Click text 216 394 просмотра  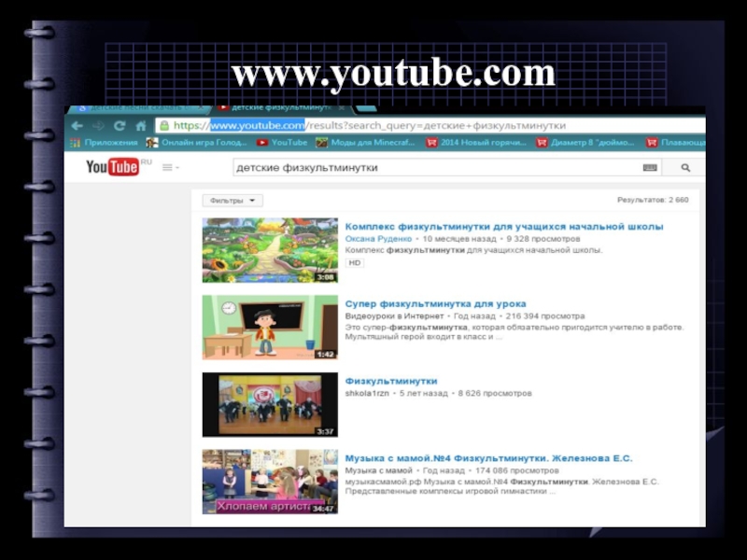point(545,316)
